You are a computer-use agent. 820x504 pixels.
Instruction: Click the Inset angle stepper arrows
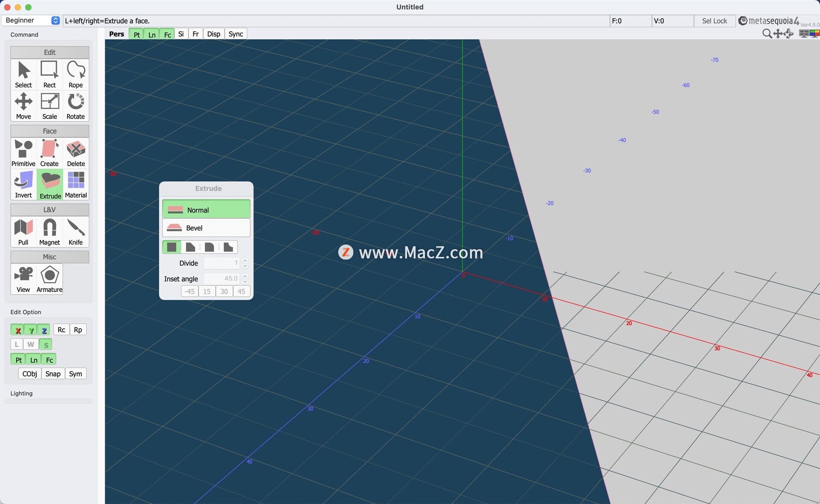point(245,278)
